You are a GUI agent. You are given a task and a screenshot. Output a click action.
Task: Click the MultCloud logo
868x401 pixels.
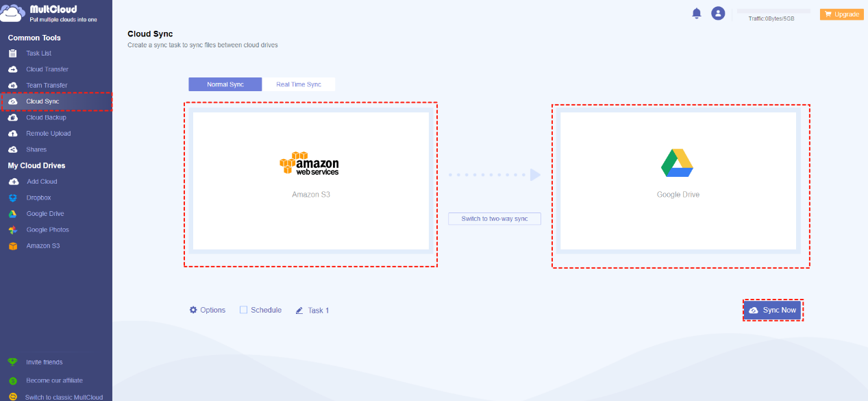pyautogui.click(x=49, y=13)
